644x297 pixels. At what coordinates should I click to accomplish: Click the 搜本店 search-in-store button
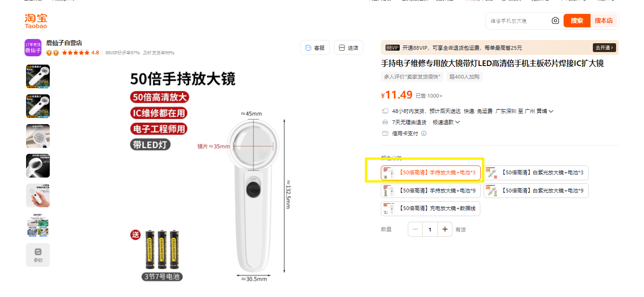(x=604, y=20)
